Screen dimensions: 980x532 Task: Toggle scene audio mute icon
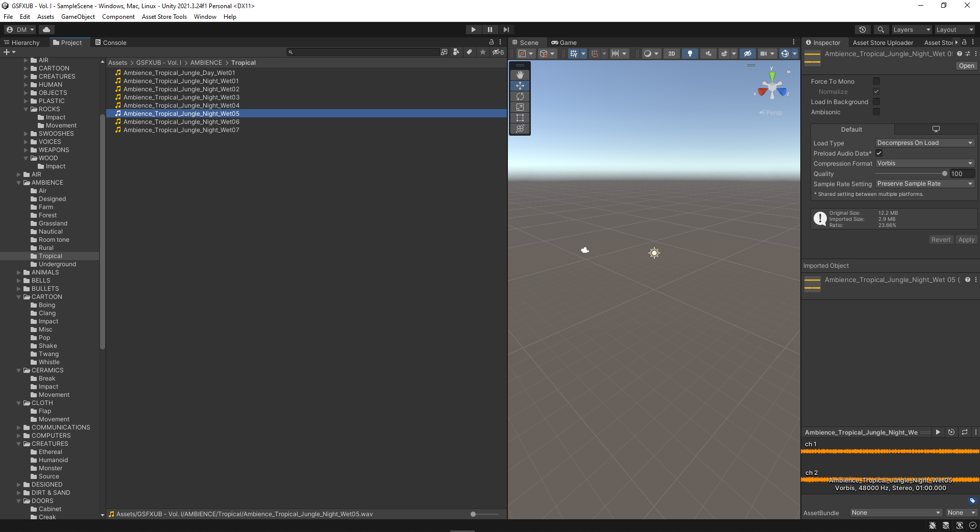pyautogui.click(x=708, y=54)
